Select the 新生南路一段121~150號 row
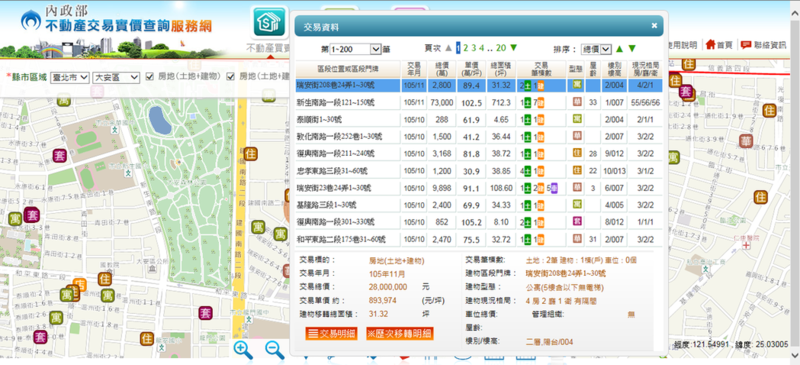 (479, 103)
